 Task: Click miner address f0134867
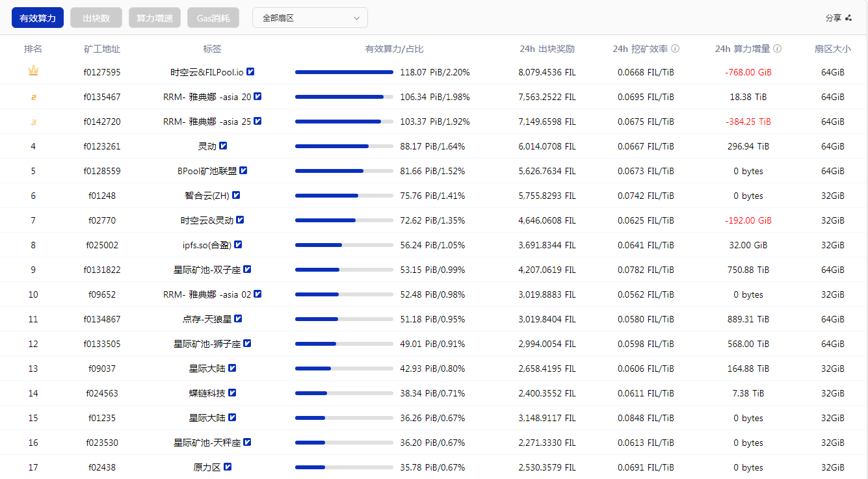[102, 319]
